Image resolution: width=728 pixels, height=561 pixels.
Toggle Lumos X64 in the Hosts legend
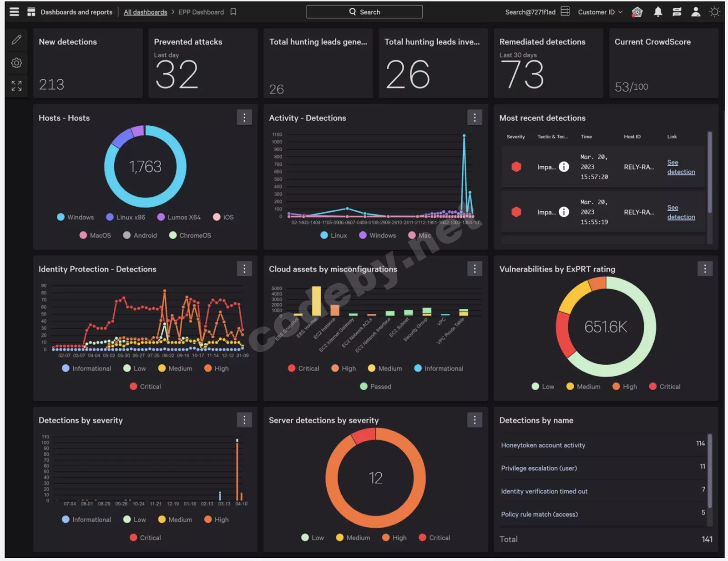coord(179,217)
